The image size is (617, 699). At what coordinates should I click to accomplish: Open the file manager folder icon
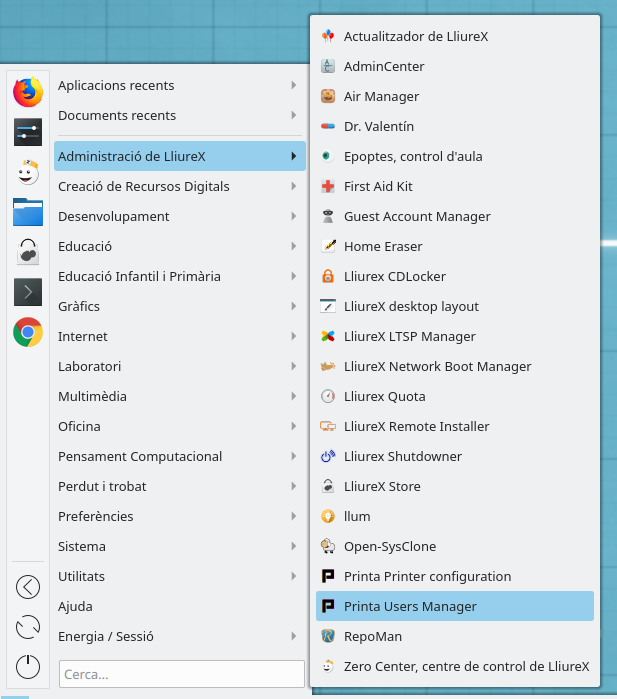tap(28, 212)
